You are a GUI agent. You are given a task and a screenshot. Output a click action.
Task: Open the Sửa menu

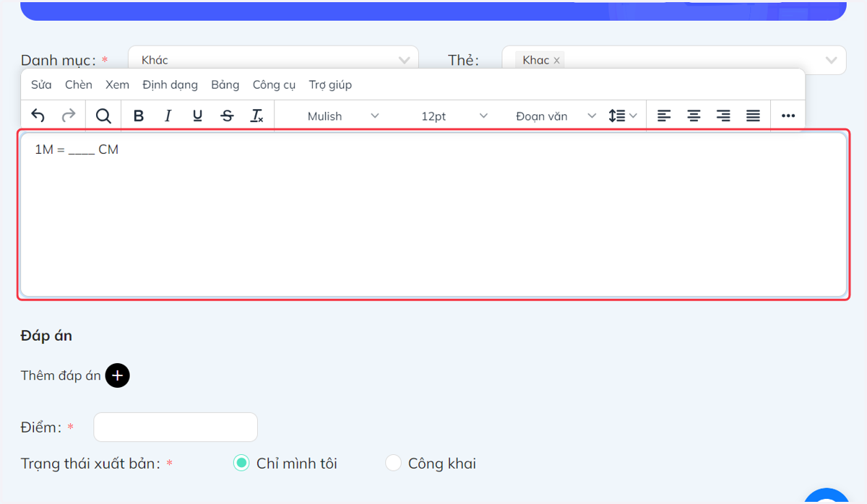(x=41, y=84)
